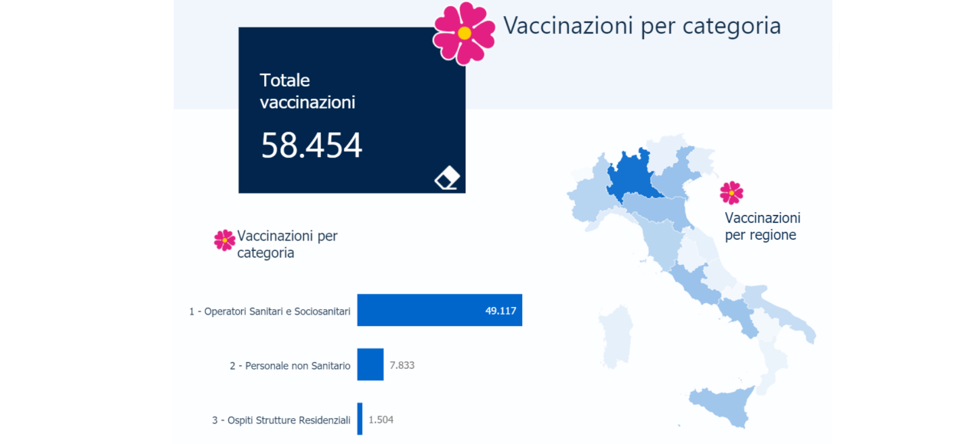Click the '1 - Operatori Sanitari e Sociosanitari' axis label
The image size is (980, 444).
[x=270, y=312]
